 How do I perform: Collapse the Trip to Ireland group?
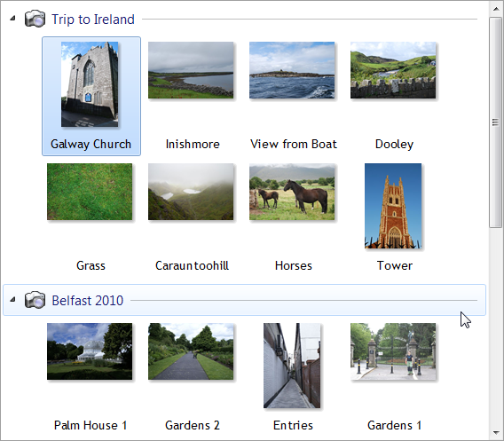point(12,19)
